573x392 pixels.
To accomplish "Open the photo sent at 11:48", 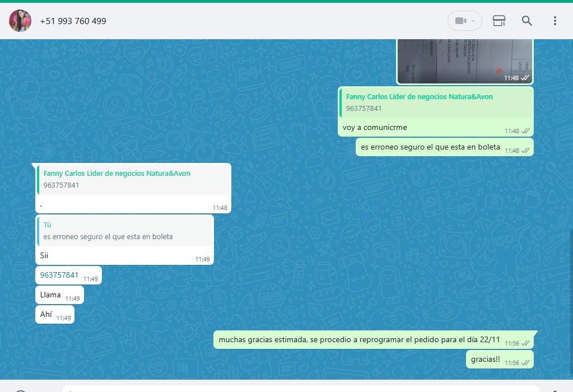I will tap(464, 59).
